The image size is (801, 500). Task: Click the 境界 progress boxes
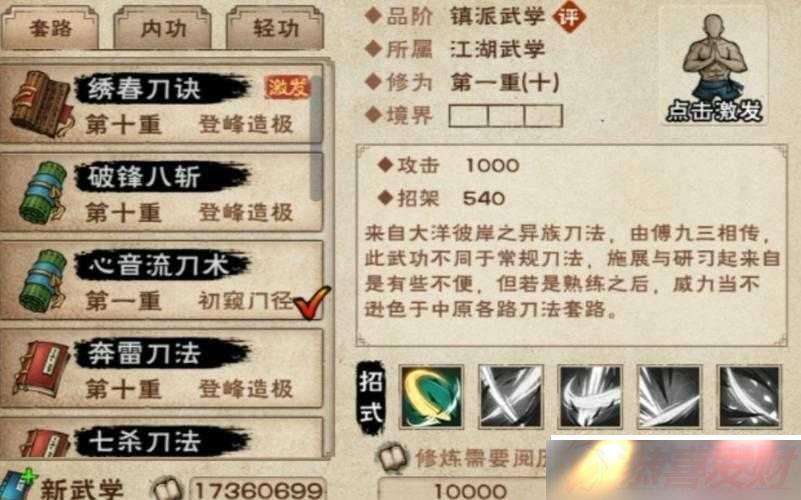click(505, 115)
